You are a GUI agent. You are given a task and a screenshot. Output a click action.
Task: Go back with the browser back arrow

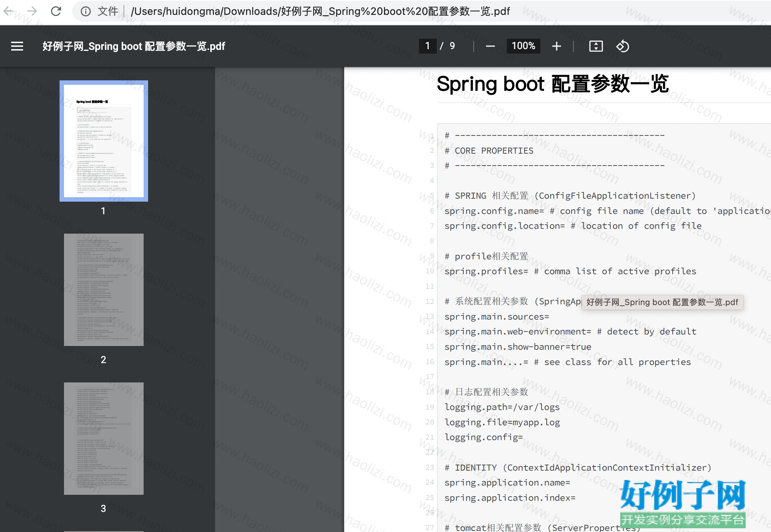coord(9,11)
